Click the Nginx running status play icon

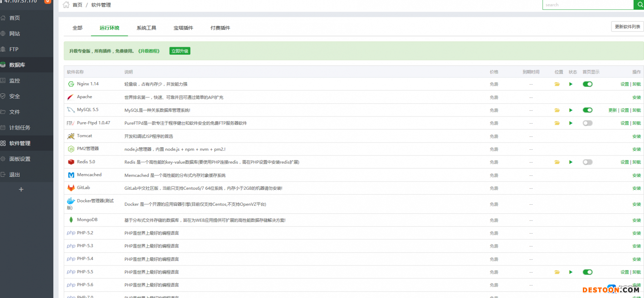571,84
